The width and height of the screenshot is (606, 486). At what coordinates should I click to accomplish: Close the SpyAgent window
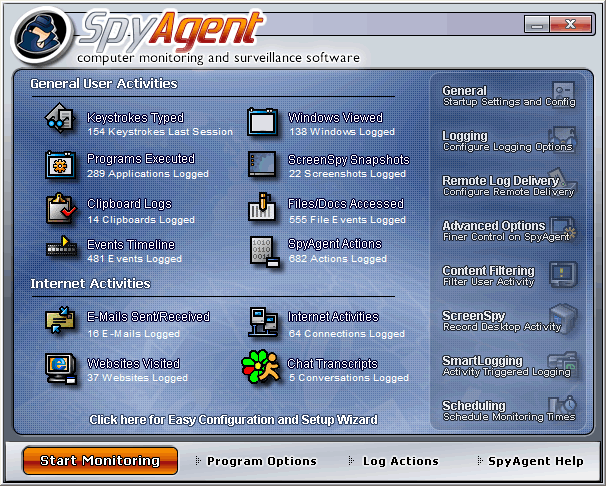coord(570,24)
